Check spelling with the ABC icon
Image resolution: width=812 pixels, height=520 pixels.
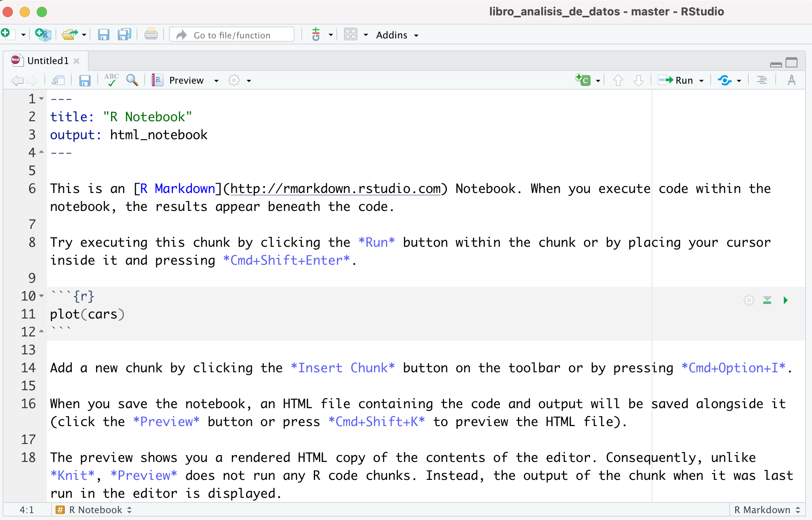pyautogui.click(x=111, y=80)
